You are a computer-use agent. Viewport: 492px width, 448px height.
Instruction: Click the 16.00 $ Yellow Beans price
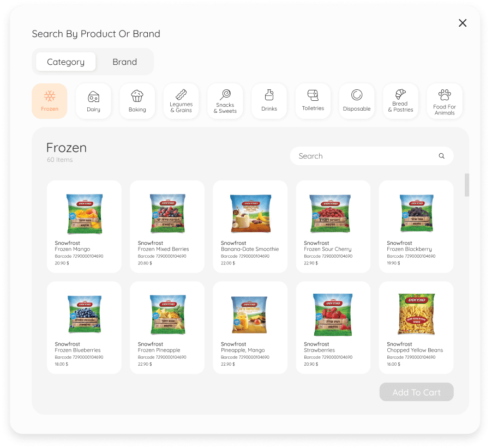tap(394, 364)
